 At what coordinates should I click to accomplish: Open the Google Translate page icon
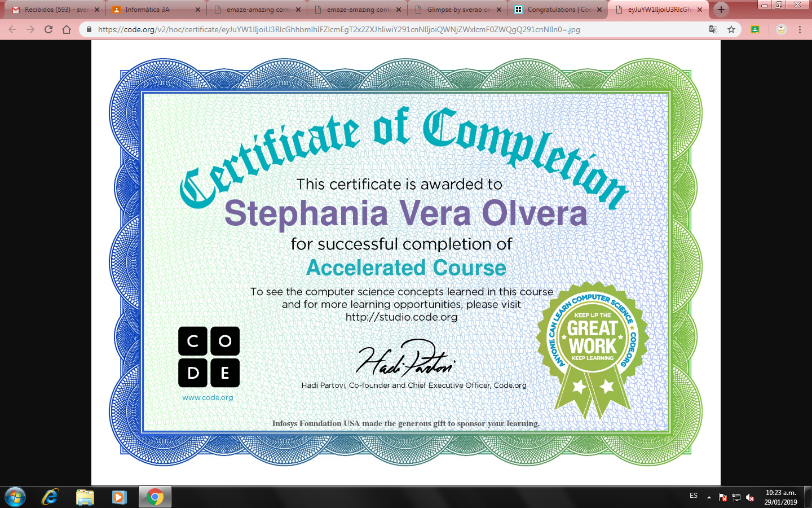[713, 29]
